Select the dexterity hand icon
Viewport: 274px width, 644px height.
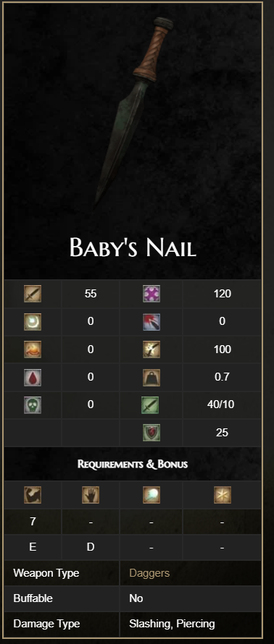tap(91, 495)
